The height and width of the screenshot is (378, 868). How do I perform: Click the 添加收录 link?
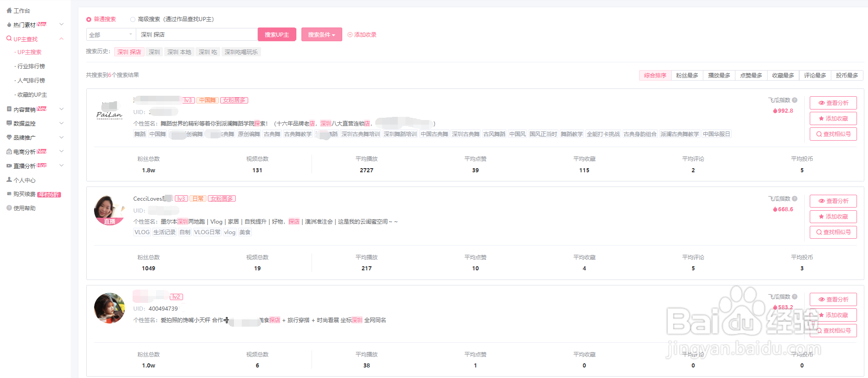362,35
